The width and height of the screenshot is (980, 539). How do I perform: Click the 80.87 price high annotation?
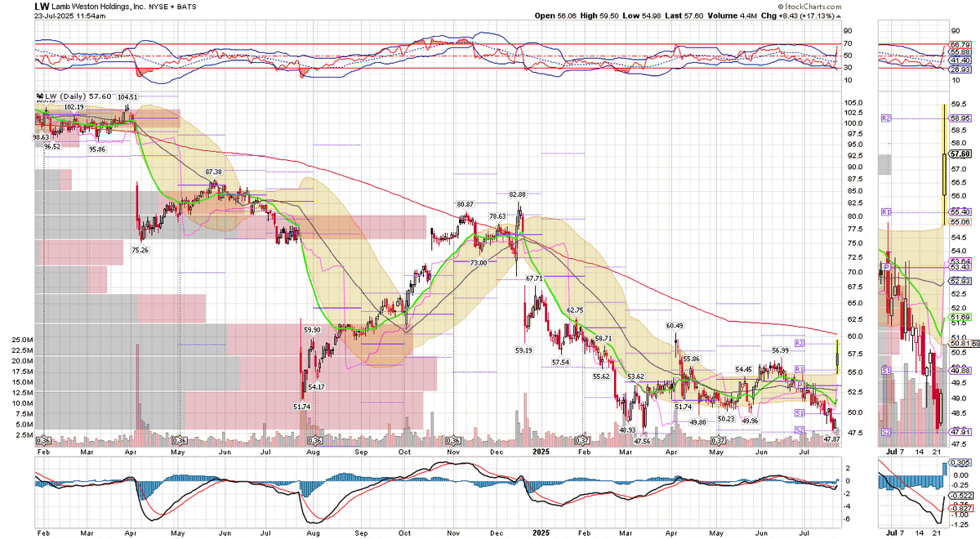(x=465, y=203)
